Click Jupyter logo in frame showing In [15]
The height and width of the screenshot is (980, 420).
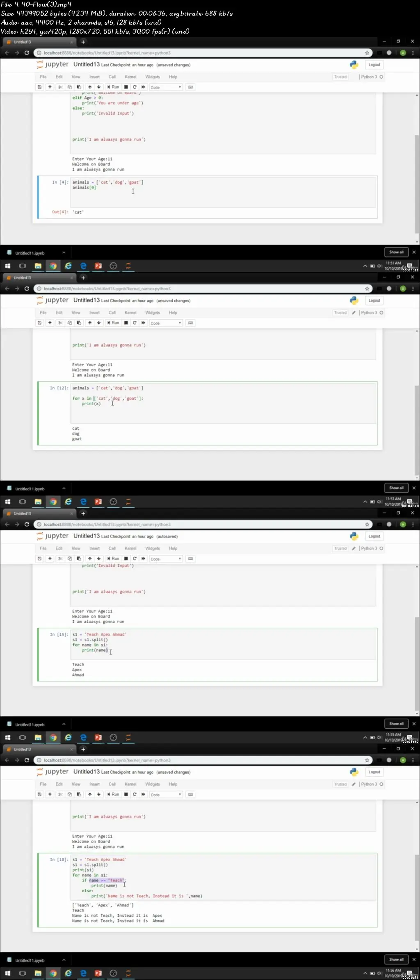point(52,536)
